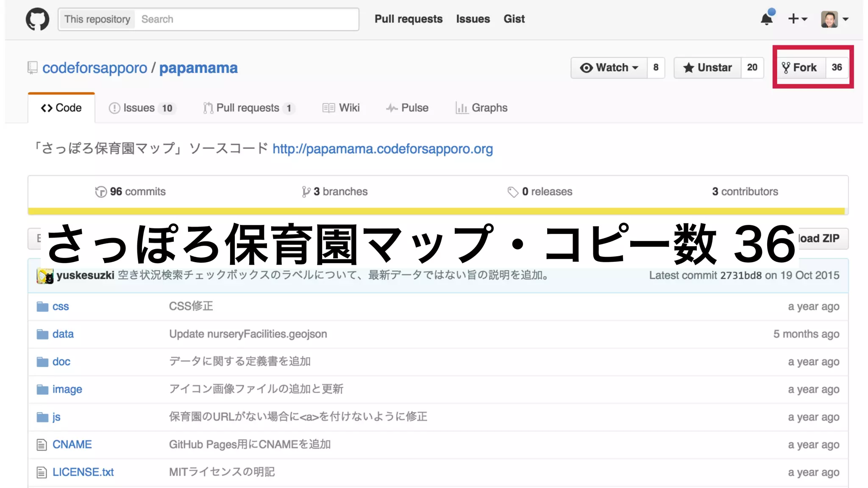Screen dimensions: 868x488
Task: Click the '5 months ago' timestamp
Action: pyautogui.click(x=806, y=334)
